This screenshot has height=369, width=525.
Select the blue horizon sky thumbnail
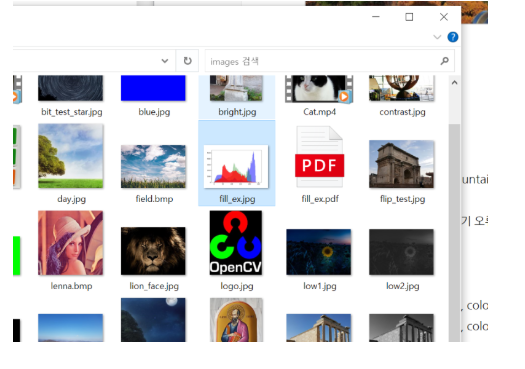71,328
